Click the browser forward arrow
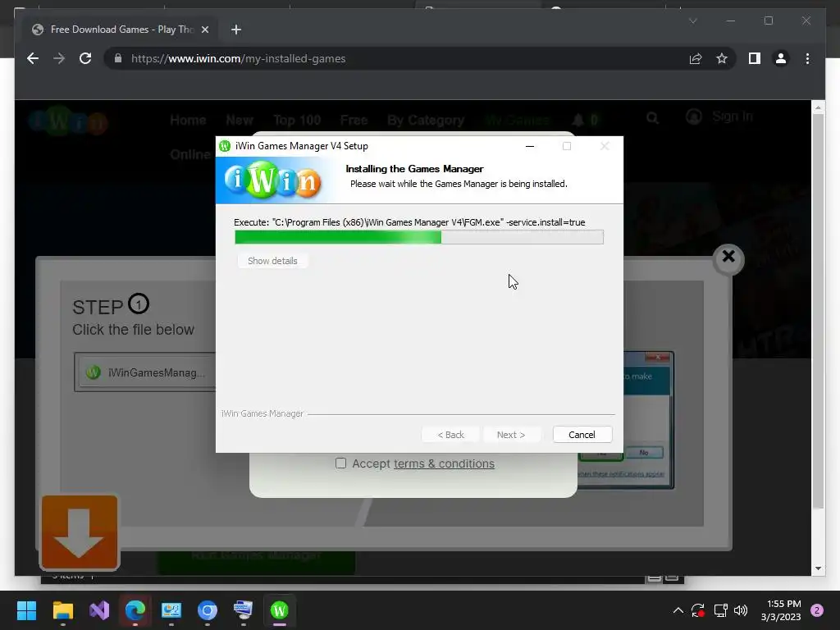Image resolution: width=840 pixels, height=630 pixels. 59,58
